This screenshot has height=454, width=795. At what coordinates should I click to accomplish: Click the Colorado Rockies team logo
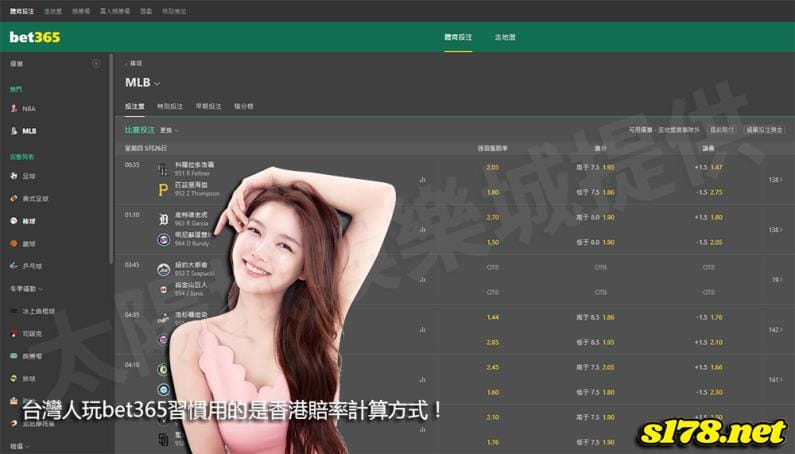(x=163, y=169)
